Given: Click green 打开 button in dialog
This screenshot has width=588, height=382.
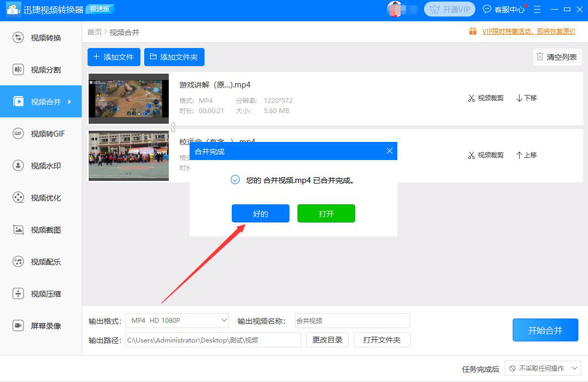Looking at the screenshot, I should [326, 213].
